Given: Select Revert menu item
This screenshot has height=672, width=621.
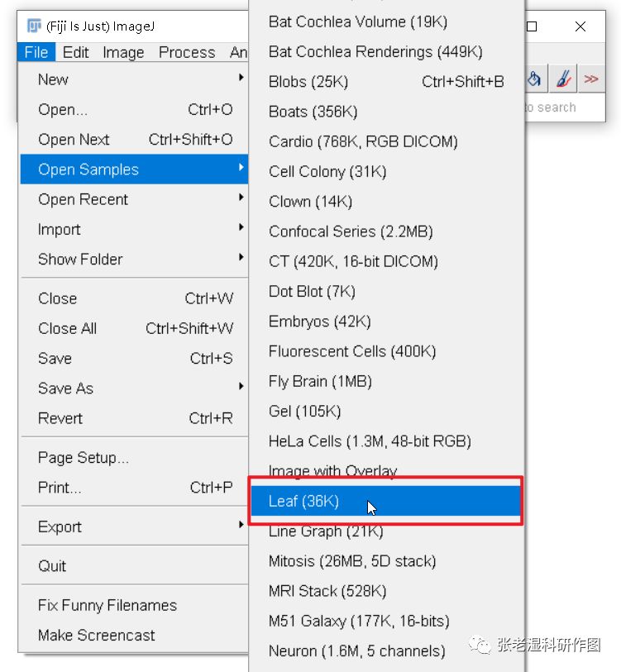Looking at the screenshot, I should (x=134, y=418).
